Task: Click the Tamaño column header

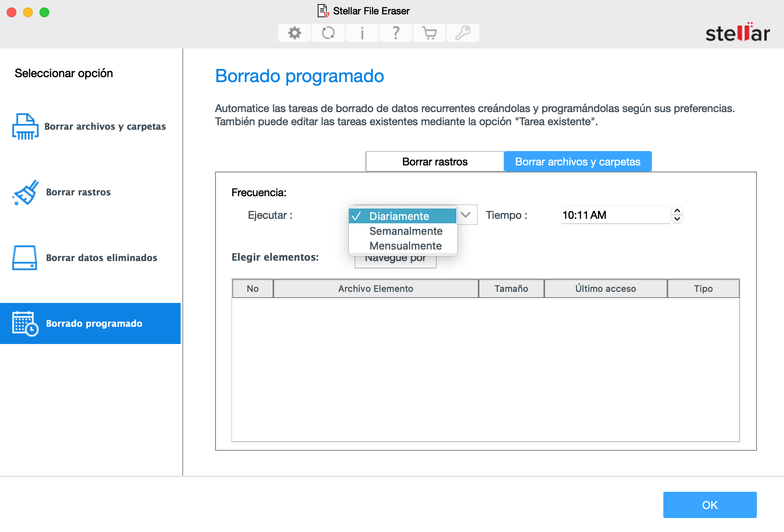Action: [511, 289]
